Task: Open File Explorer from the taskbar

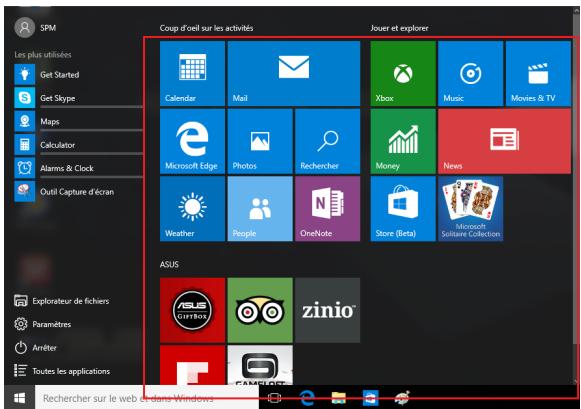Action: click(x=339, y=398)
